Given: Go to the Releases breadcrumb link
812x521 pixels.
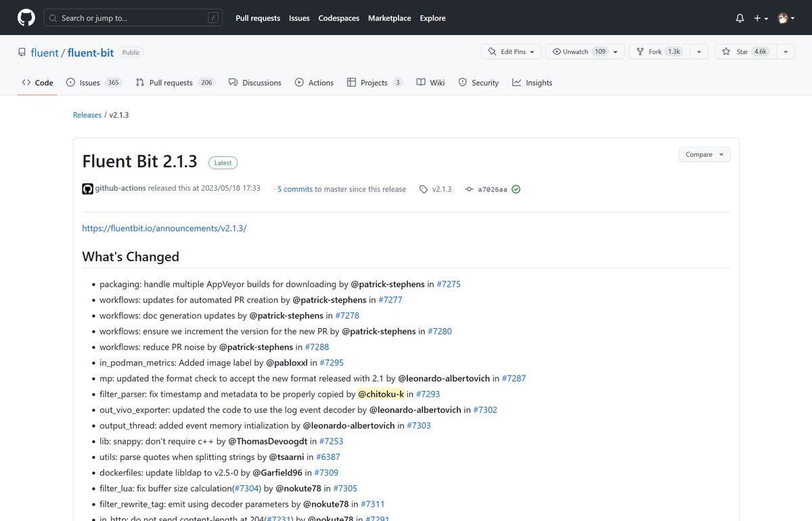Looking at the screenshot, I should [87, 115].
